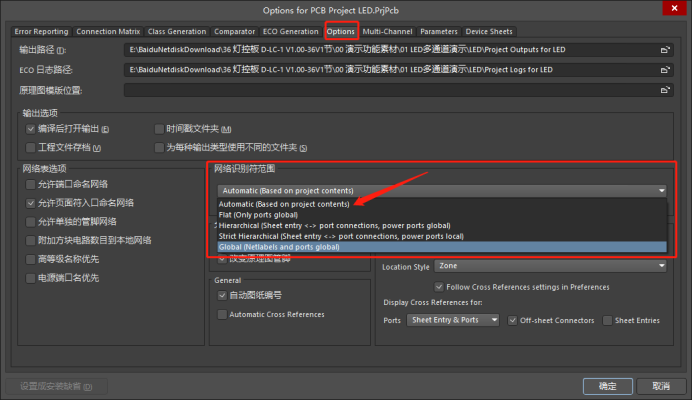Enable 允许端口命名网络 checkbox
The width and height of the screenshot is (692, 400).
(x=30, y=184)
